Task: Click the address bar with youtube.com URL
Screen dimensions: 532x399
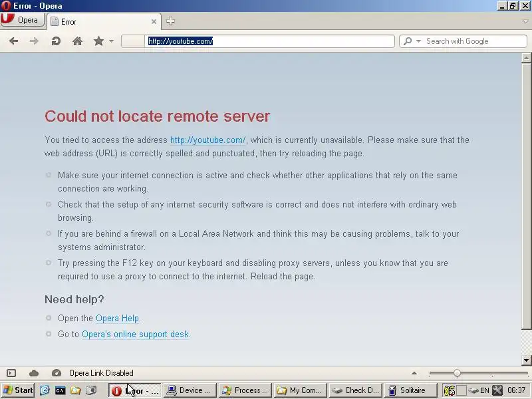Action: pos(270,41)
